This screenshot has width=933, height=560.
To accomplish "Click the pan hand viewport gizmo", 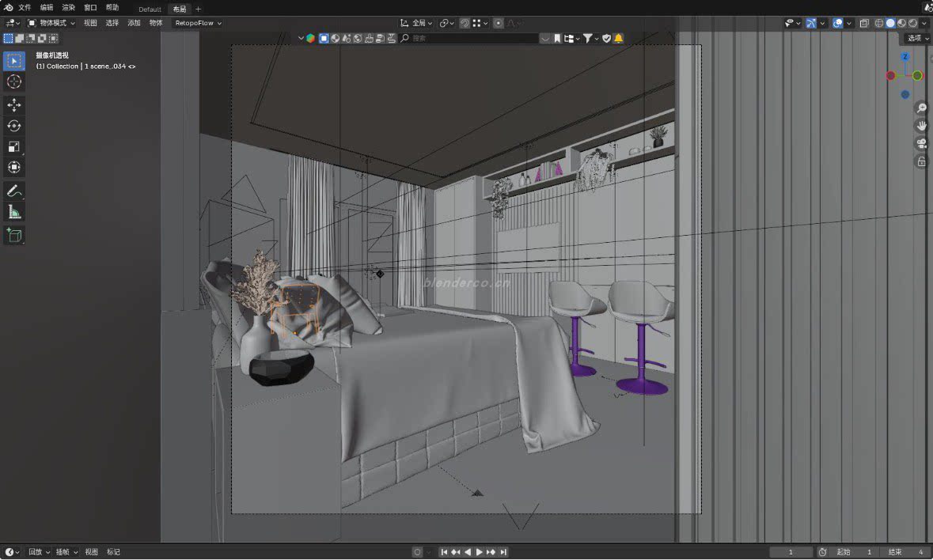I will [x=921, y=126].
